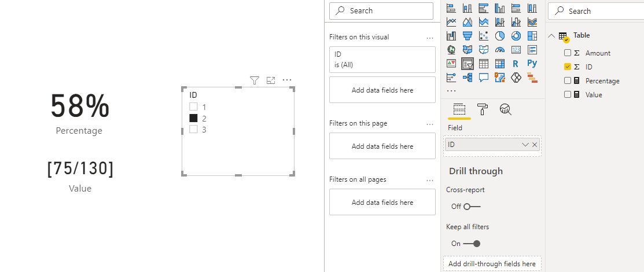
Task: Select the Pie chart visual
Action: point(500,36)
